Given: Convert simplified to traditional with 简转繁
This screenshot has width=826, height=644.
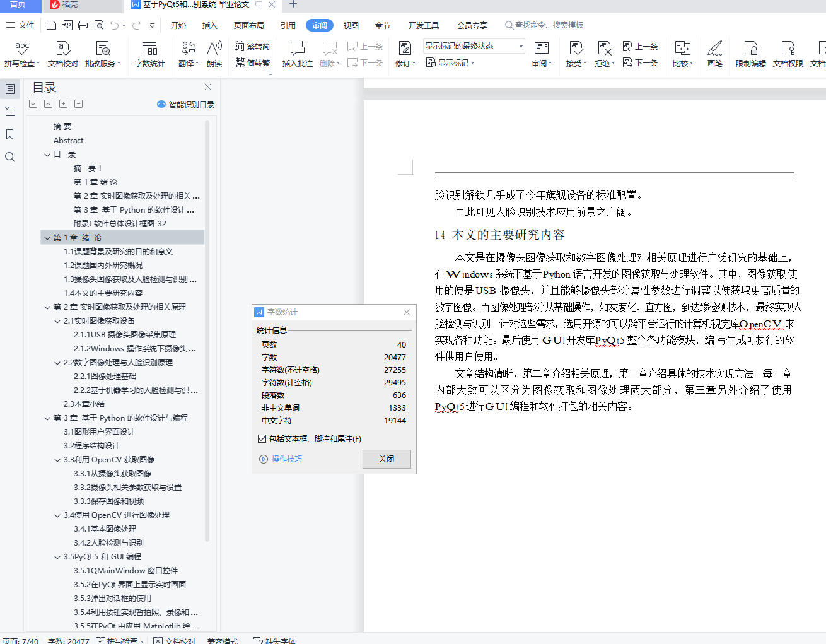Looking at the screenshot, I should pyautogui.click(x=252, y=62).
